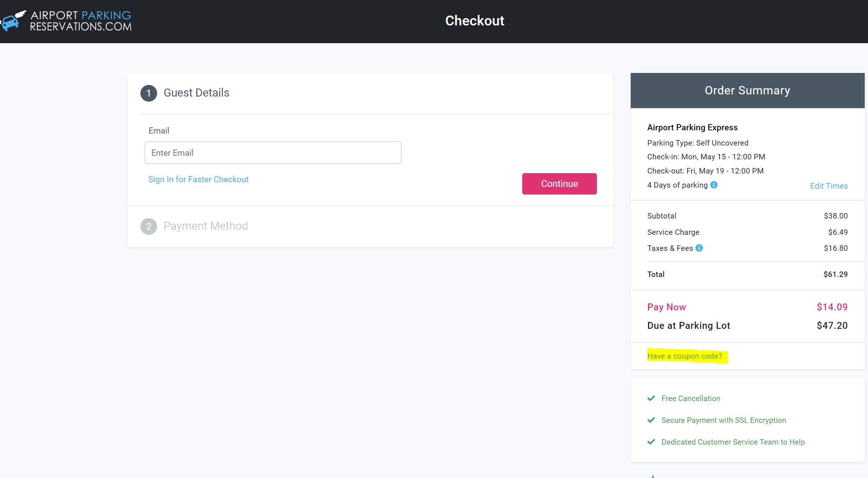Click the Guest Details section heading
Image resolution: width=868 pixels, height=478 pixels.
(196, 93)
